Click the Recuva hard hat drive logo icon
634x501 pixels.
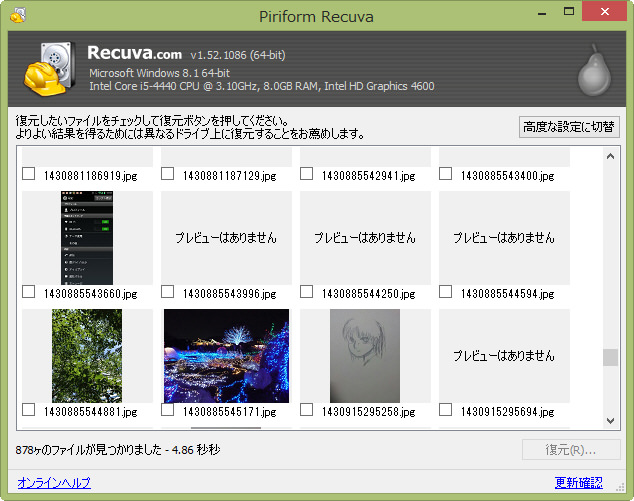50,69
